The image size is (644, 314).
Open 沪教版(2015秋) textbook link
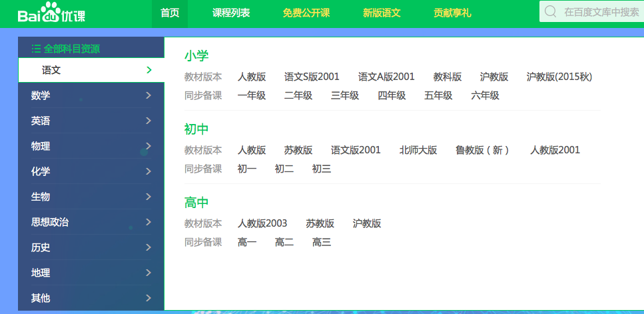(x=559, y=77)
